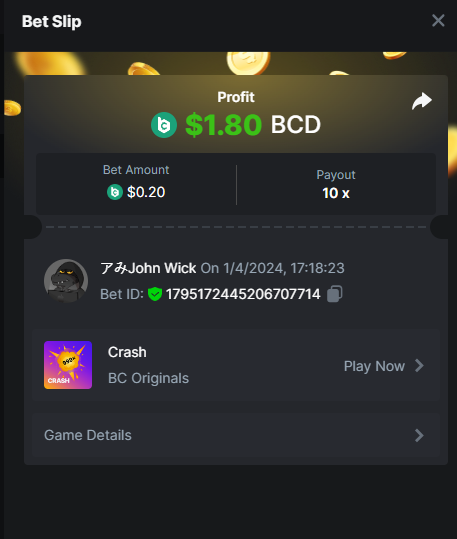The width and height of the screenshot is (457, 539).
Task: Click the $1.80 profit amount
Action: point(224,124)
